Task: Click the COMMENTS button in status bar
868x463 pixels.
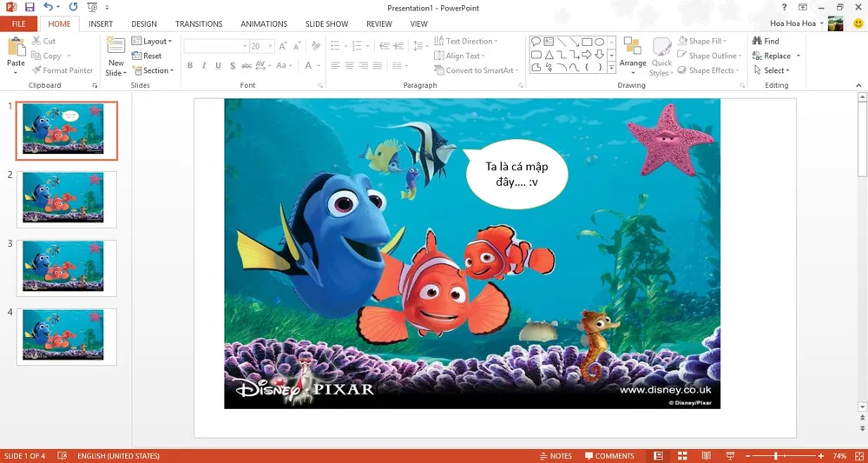Action: pos(609,456)
